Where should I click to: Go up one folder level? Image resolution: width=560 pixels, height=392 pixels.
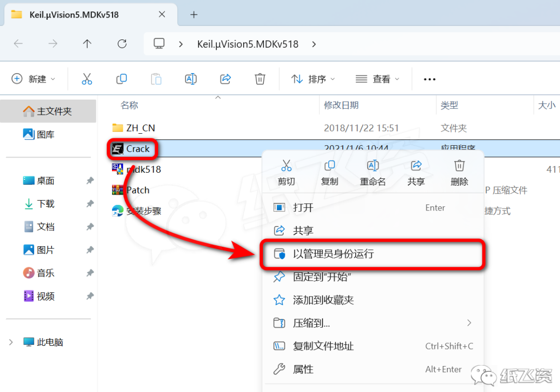coord(87,44)
